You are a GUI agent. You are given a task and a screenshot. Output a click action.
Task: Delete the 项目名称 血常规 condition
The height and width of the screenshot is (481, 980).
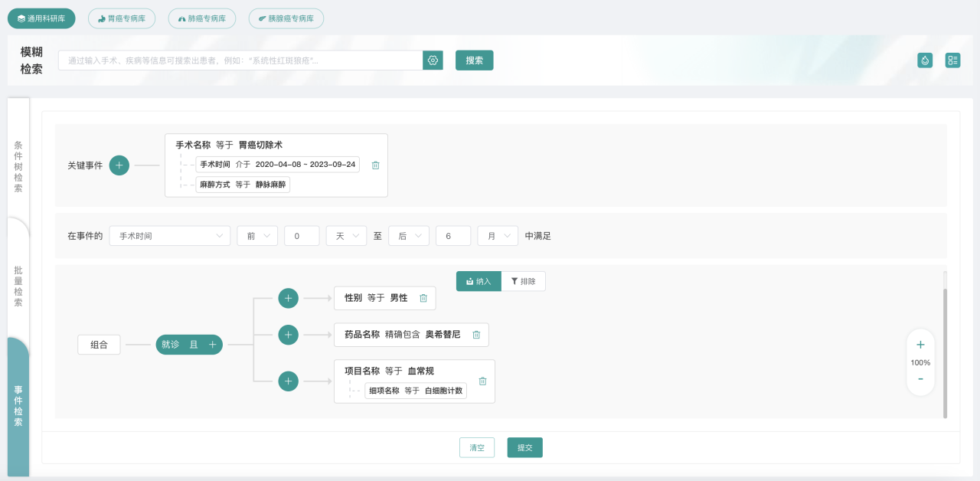tap(482, 381)
